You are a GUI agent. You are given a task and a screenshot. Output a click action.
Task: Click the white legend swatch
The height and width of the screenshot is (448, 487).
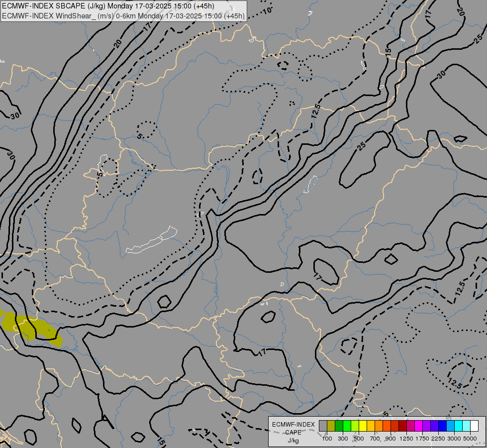coord(474,426)
